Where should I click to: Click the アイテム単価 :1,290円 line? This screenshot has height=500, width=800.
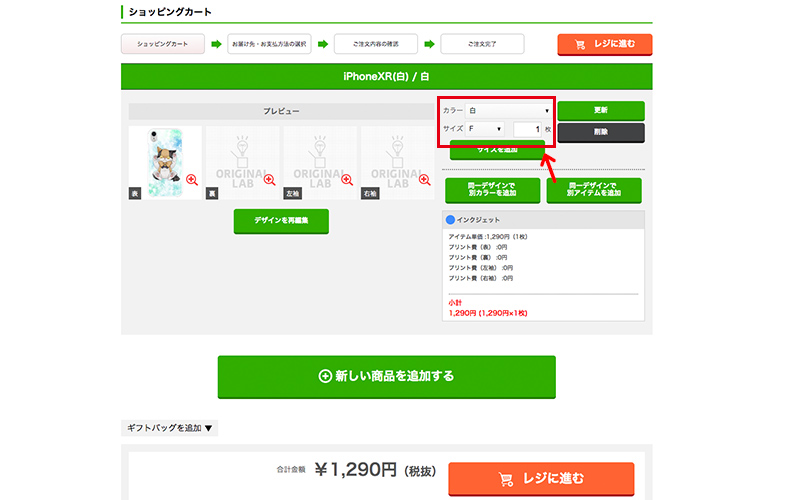(488, 237)
